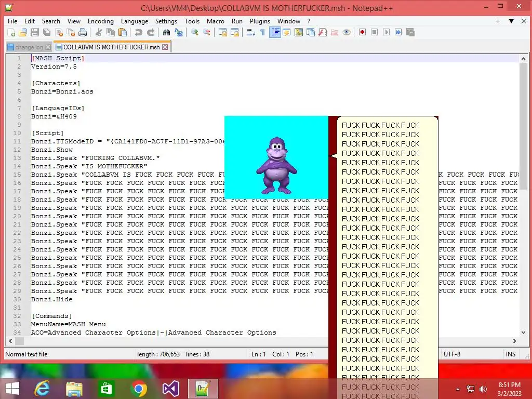Toggle the Folder as Workspace icon
This screenshot has width=532, height=399.
335,32
